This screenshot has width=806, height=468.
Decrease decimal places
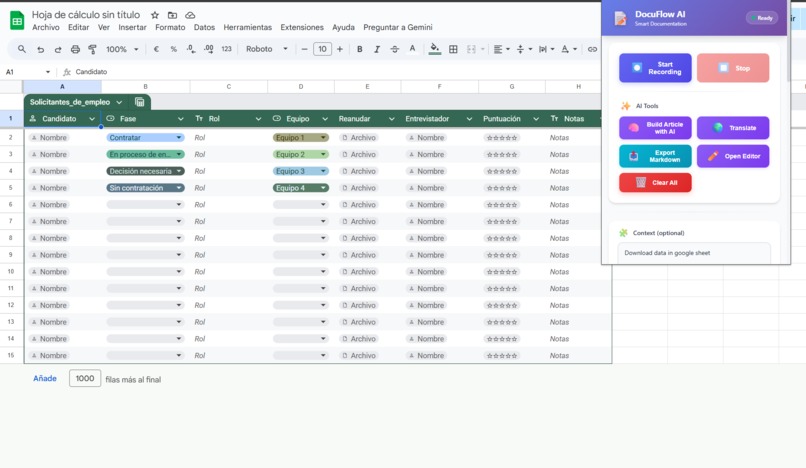click(x=191, y=49)
